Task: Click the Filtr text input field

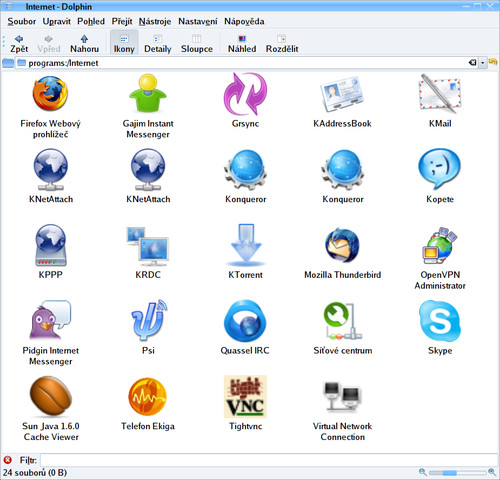Action: 269,460
